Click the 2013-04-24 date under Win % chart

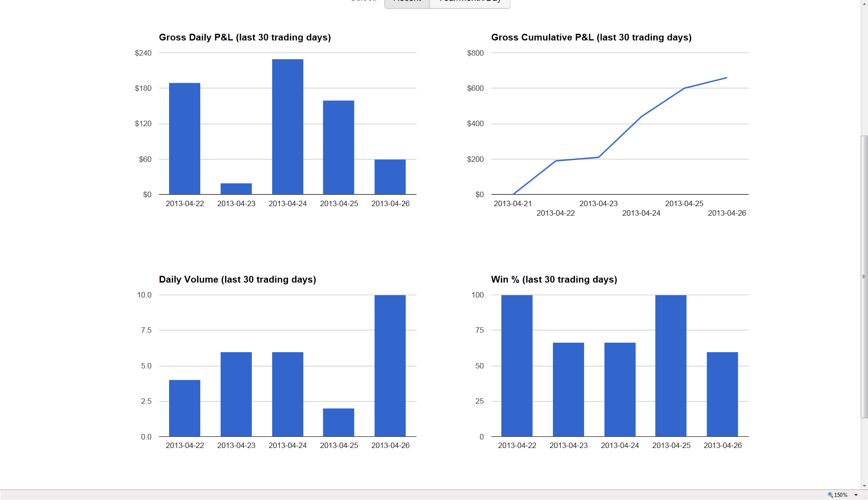click(x=620, y=445)
